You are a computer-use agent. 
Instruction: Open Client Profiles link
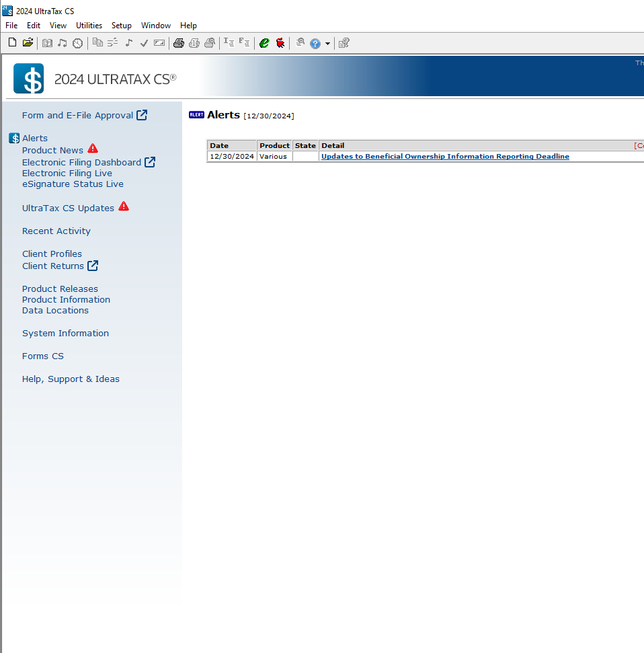point(52,254)
